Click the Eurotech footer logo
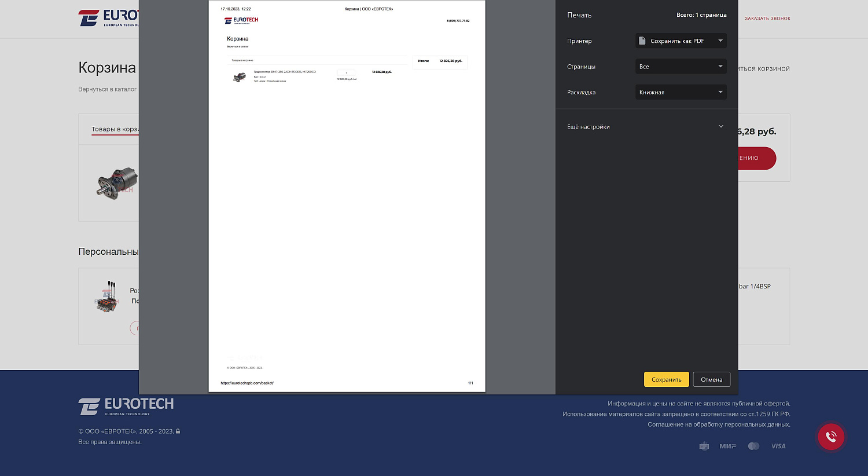 pyautogui.click(x=126, y=407)
